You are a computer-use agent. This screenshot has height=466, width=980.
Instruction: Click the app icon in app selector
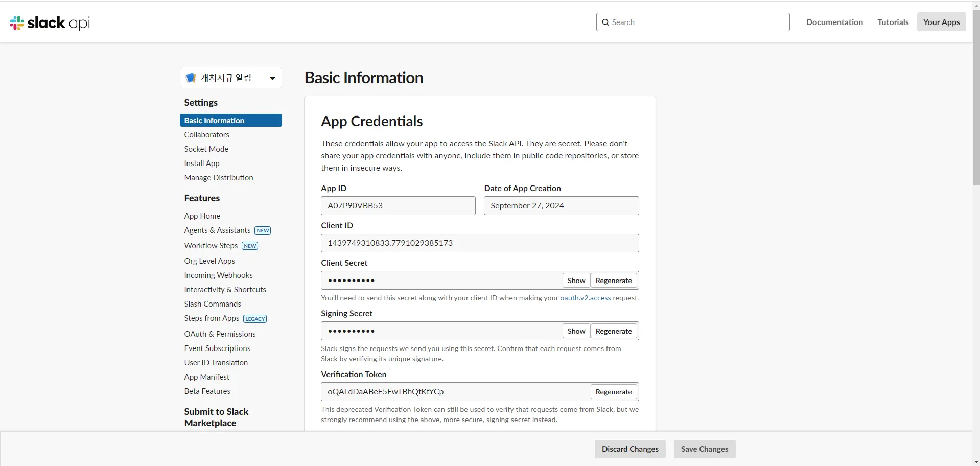(x=191, y=78)
